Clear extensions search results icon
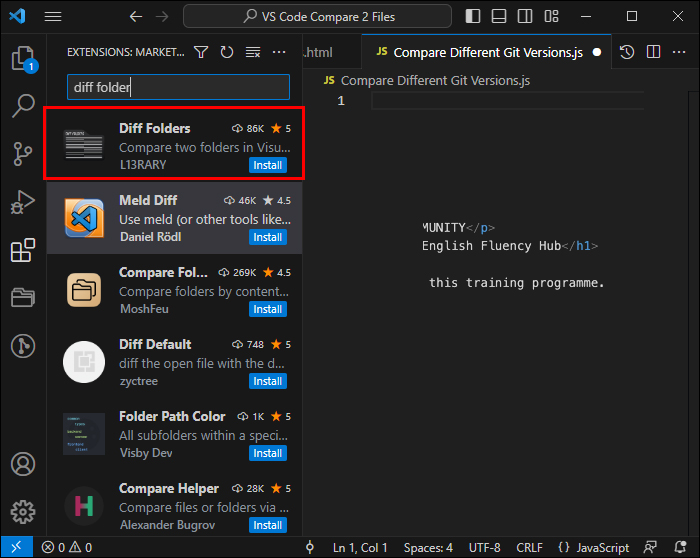 pos(253,52)
